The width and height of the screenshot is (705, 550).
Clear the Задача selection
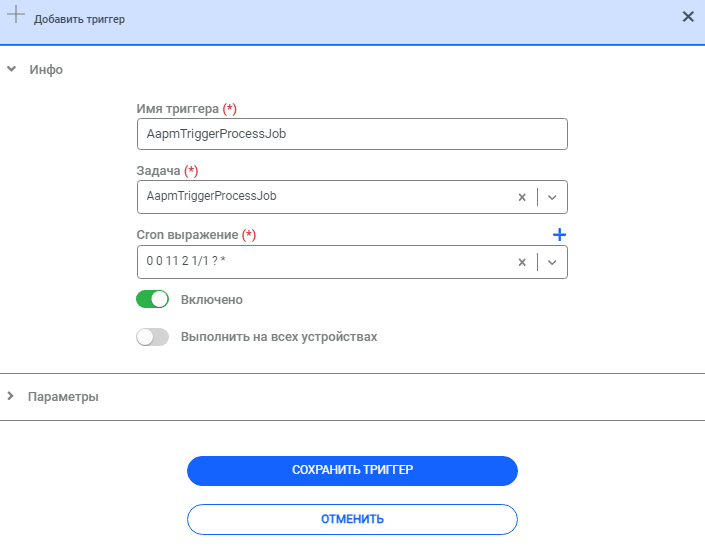coord(522,197)
